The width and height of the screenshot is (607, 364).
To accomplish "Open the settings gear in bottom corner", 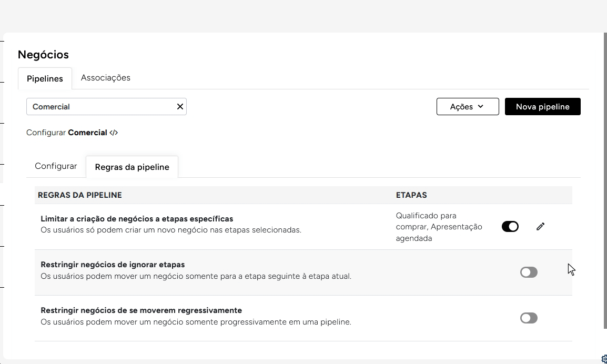I will 604,359.
